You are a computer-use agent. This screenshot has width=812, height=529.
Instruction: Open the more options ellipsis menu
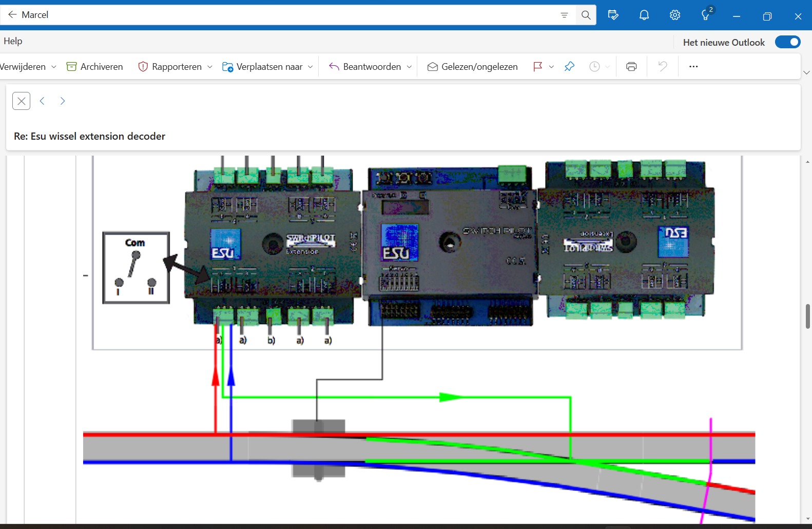(x=693, y=66)
